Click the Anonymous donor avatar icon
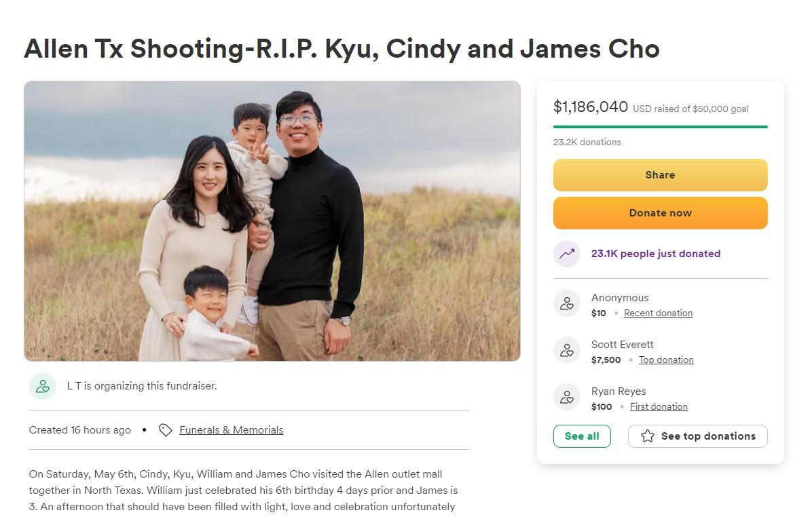This screenshot has height=517, width=812. coord(567,304)
